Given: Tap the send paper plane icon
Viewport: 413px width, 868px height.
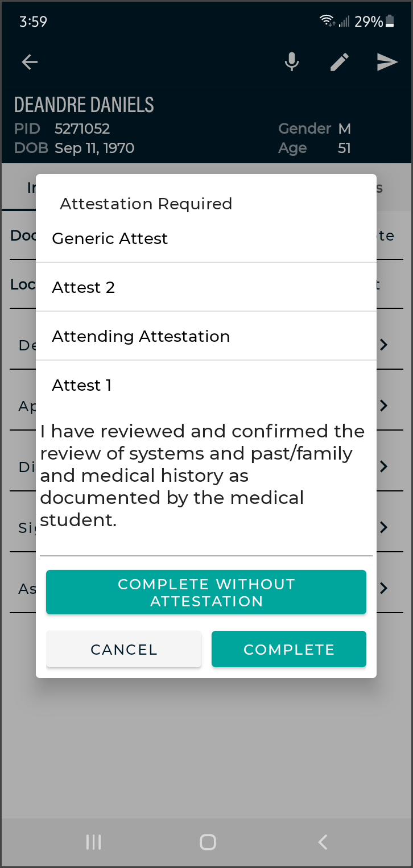Looking at the screenshot, I should click(x=387, y=62).
